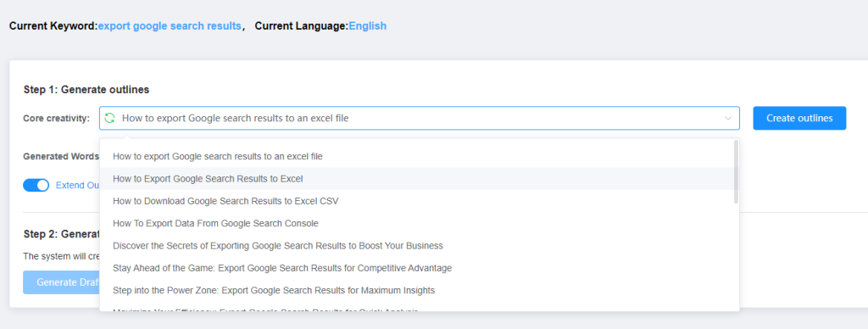Screen dimensions: 868x329
Task: Pick 'How to Download Google Search Results to Excel CSV'
Action: pyautogui.click(x=419, y=201)
